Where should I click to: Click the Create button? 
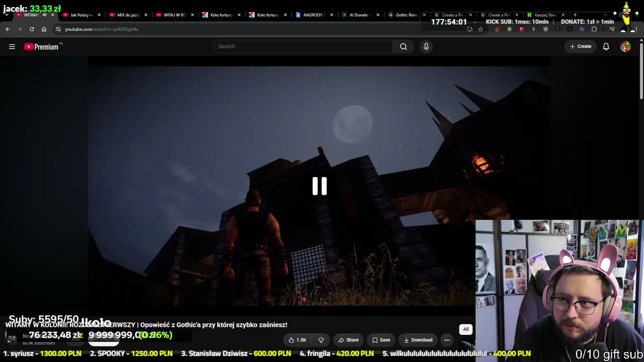click(x=581, y=47)
